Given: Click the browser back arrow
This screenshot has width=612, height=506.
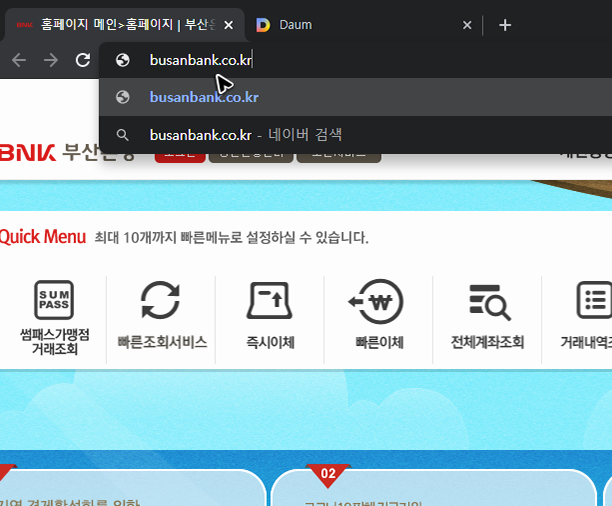Looking at the screenshot, I should (x=19, y=60).
